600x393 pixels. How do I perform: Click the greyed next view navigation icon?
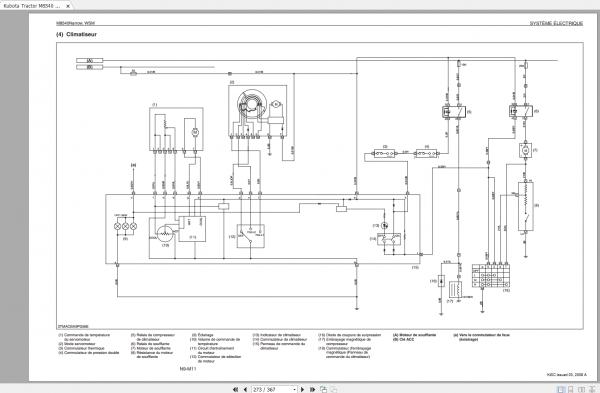click(333, 390)
